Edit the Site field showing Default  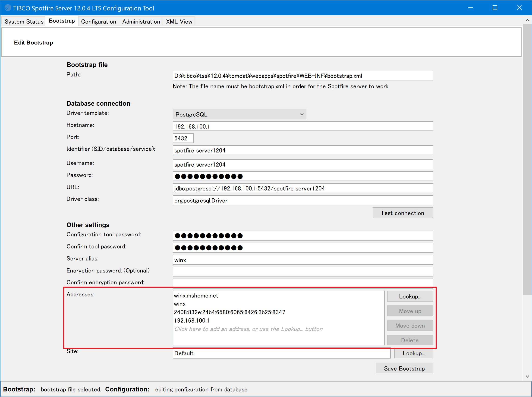pos(281,353)
